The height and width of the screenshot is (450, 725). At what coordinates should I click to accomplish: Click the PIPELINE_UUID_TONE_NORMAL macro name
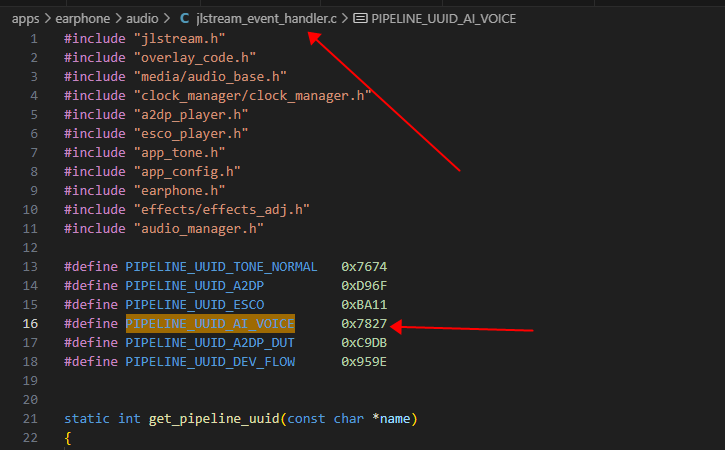coord(221,266)
